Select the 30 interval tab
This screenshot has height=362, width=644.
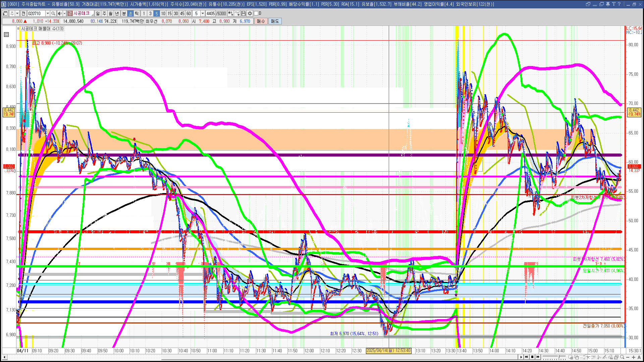(176, 13)
